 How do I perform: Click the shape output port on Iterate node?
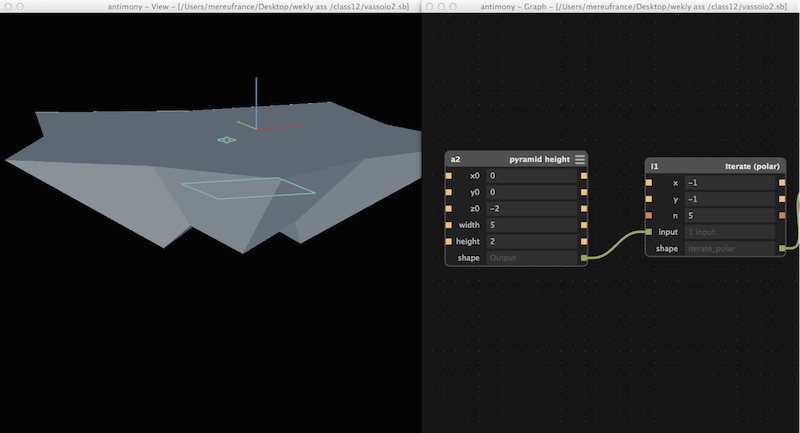pyautogui.click(x=782, y=248)
